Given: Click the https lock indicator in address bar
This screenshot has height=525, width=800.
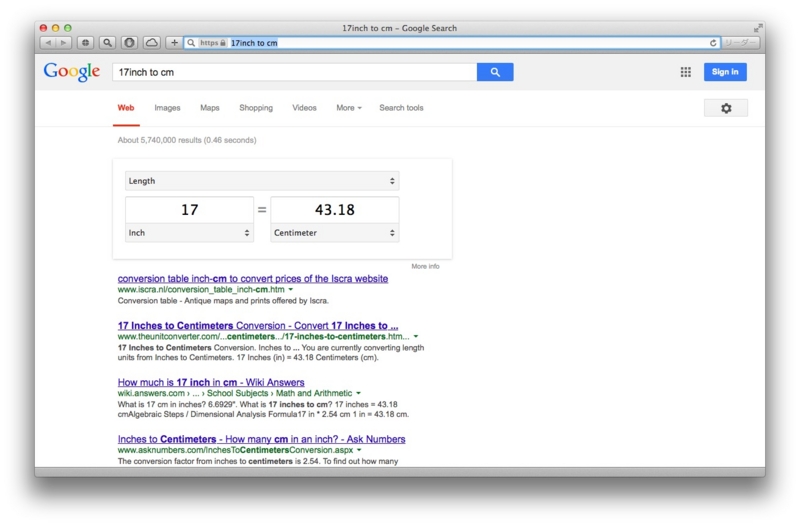Looking at the screenshot, I should point(213,43).
